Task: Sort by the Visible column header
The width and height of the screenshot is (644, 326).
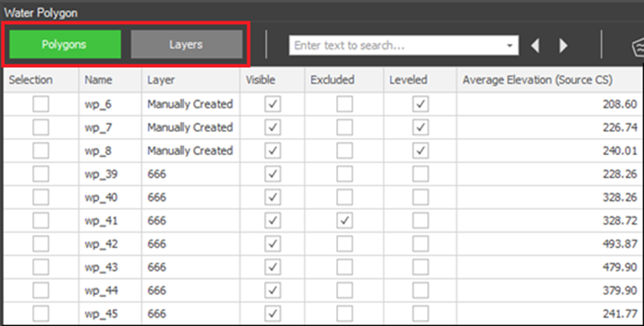Action: (x=272, y=80)
